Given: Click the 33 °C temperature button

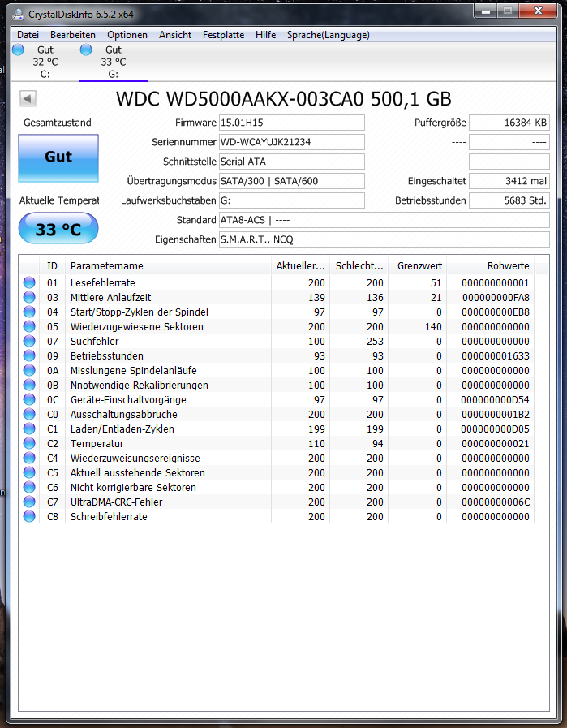Looking at the screenshot, I should pos(58,228).
